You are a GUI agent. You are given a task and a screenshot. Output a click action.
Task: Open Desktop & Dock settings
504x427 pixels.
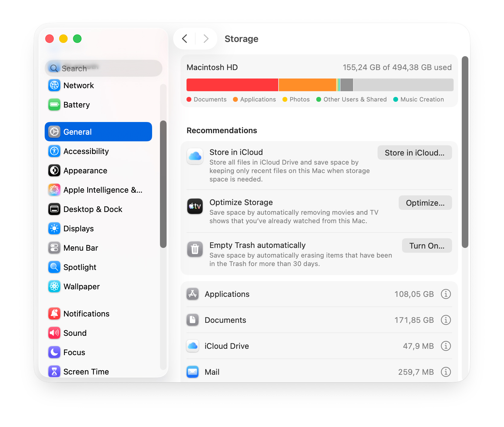(98, 209)
